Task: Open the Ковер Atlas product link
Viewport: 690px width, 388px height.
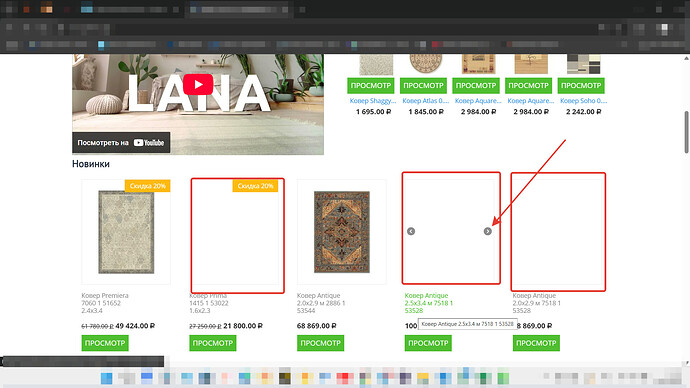Action: click(426, 101)
